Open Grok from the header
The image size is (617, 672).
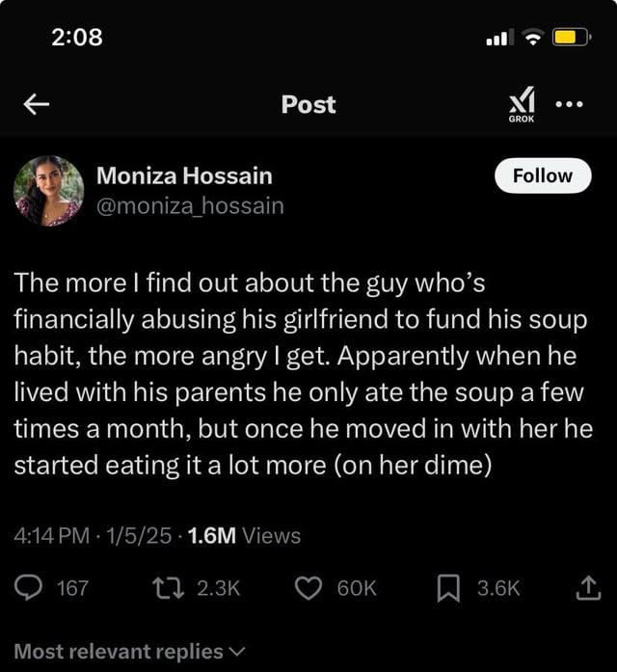(x=522, y=103)
